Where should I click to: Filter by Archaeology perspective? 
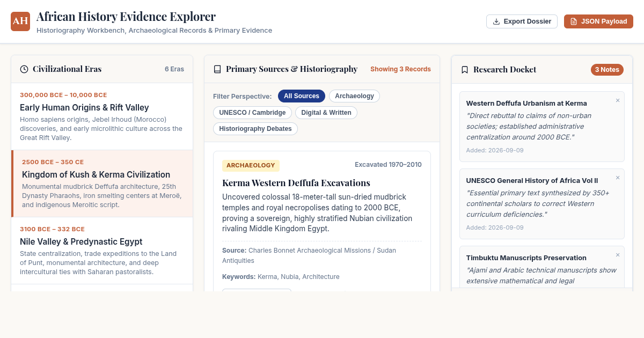[354, 96]
